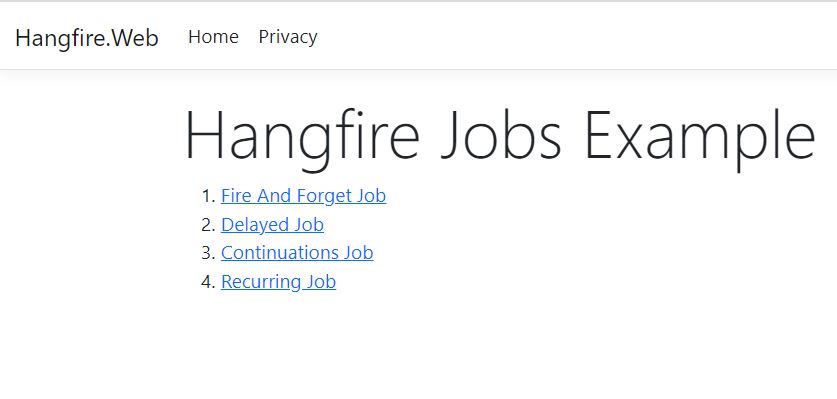Launch the Recurring Job link

(x=278, y=281)
